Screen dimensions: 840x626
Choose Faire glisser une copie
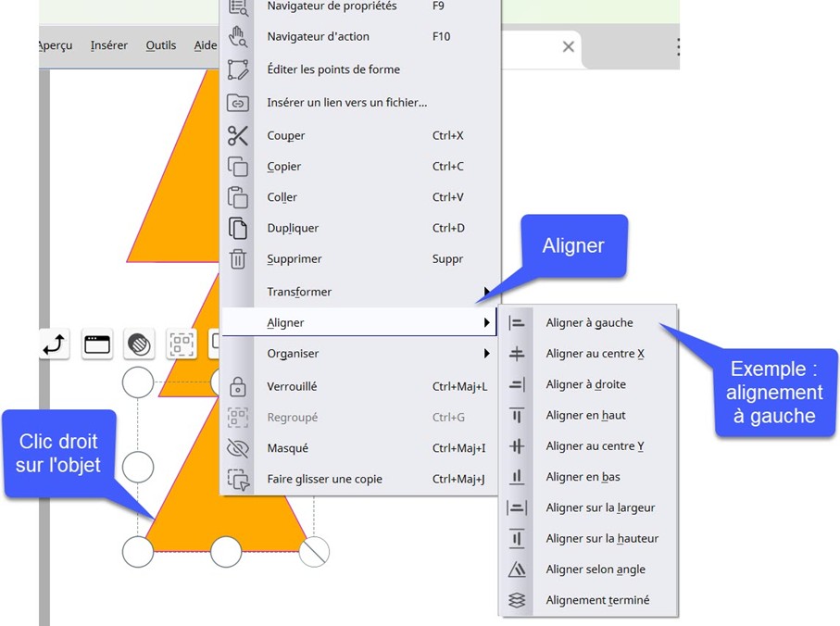360,480
